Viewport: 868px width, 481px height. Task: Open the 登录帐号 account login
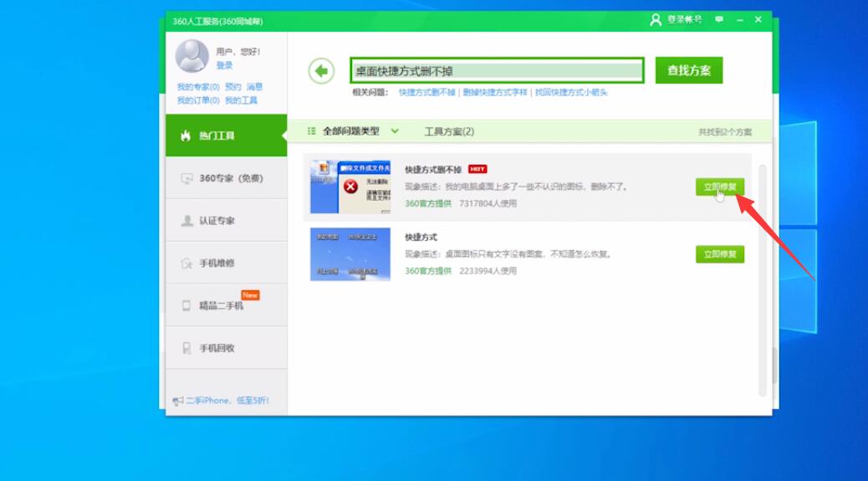677,20
